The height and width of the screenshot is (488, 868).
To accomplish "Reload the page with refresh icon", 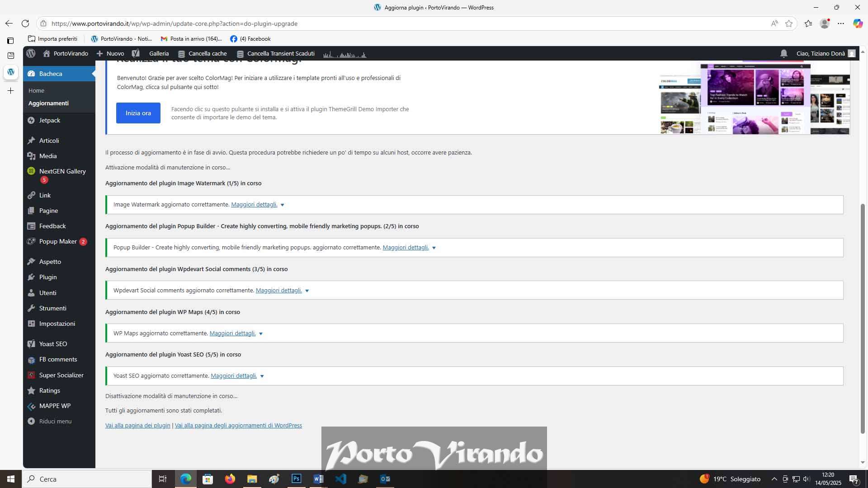I will tap(25, 23).
